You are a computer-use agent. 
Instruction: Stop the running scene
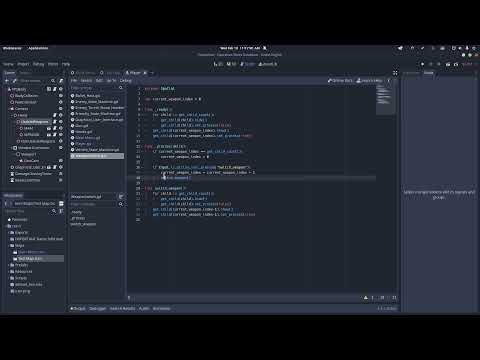pos(439,64)
